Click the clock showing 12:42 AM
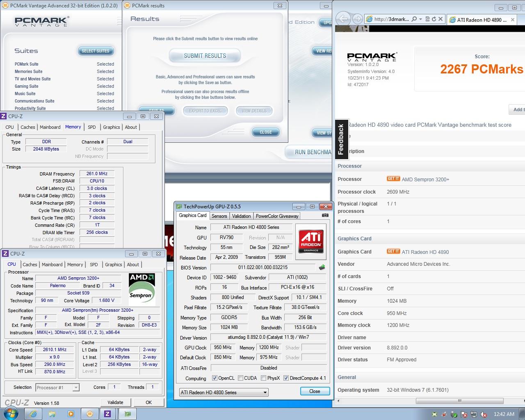Screen dimensions: 525x420 tap(504, 414)
